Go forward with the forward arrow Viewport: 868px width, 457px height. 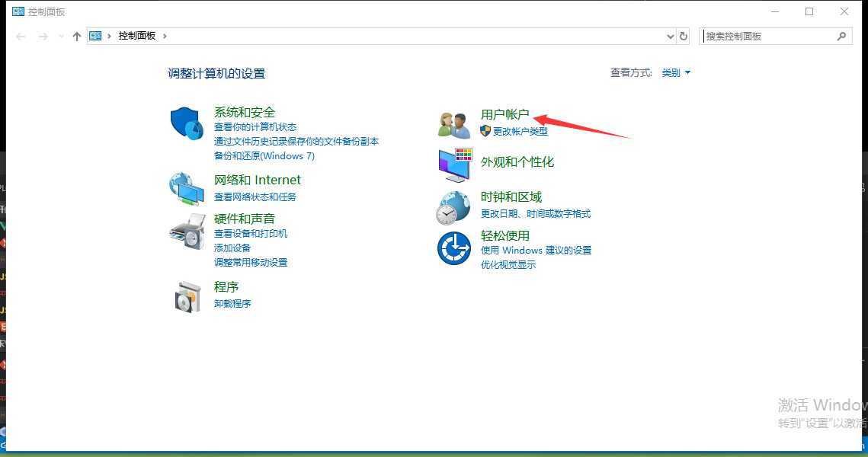pyautogui.click(x=43, y=37)
